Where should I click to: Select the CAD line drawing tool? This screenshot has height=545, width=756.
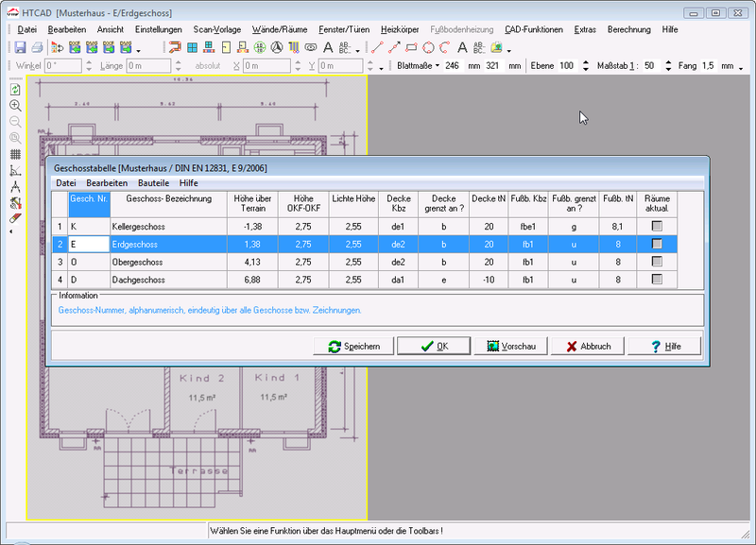[x=377, y=47]
